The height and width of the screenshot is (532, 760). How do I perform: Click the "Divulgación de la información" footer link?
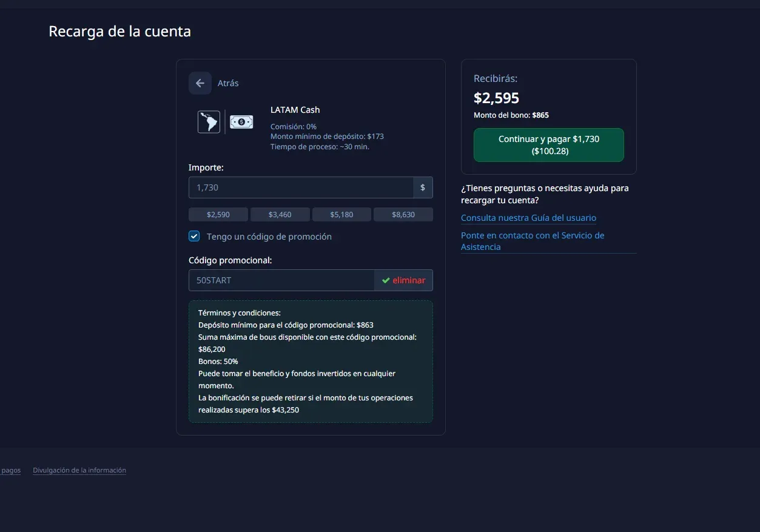79,470
